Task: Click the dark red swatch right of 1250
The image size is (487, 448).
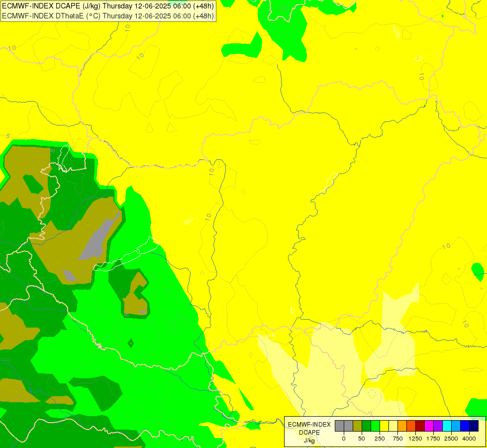Action: [420, 426]
